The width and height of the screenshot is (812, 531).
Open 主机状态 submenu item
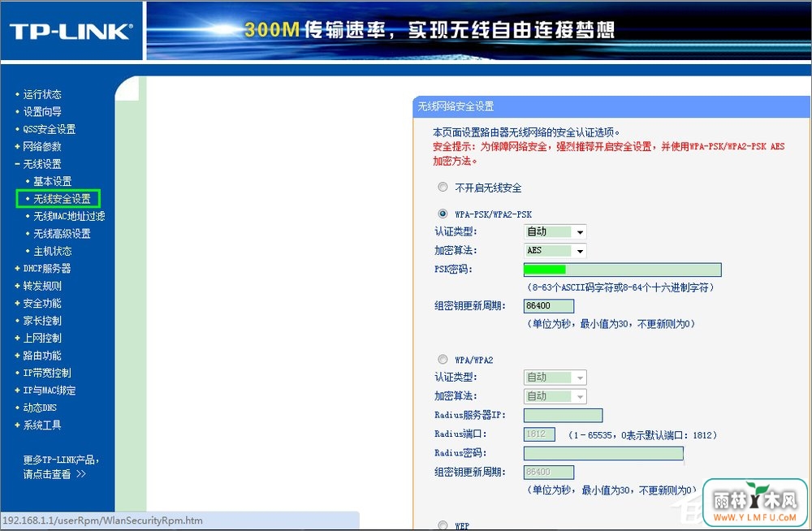click(x=52, y=251)
